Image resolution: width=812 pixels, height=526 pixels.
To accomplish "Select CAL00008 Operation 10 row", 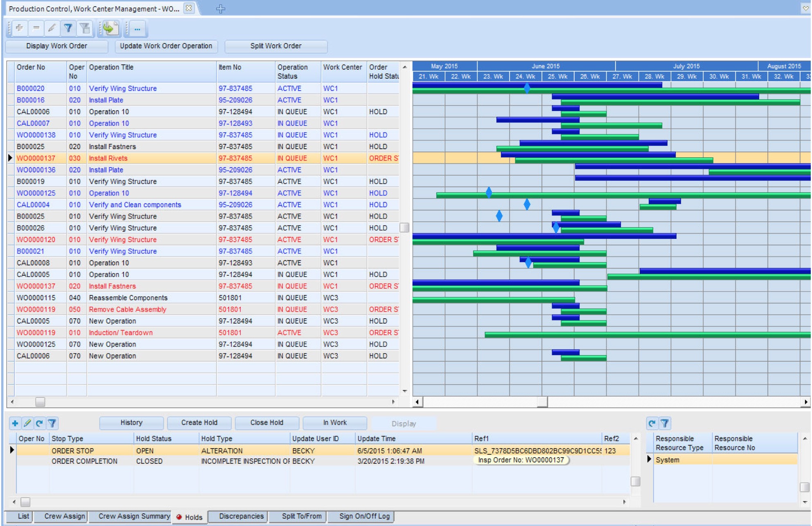I will click(203, 263).
